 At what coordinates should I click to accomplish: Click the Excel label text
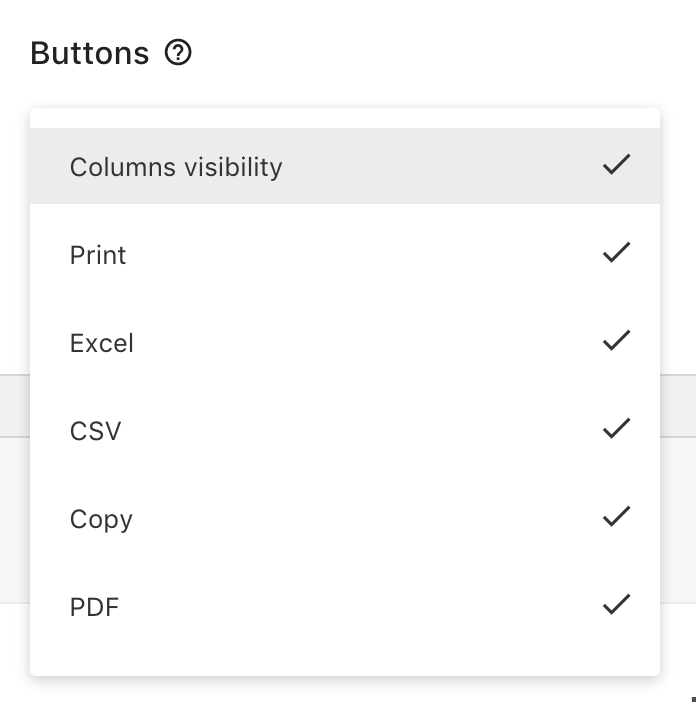point(102,343)
